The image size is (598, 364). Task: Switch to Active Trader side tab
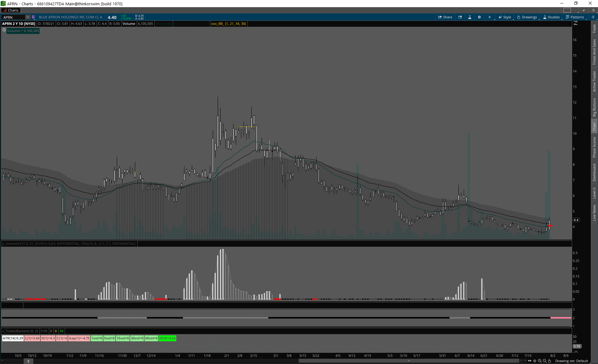(594, 81)
